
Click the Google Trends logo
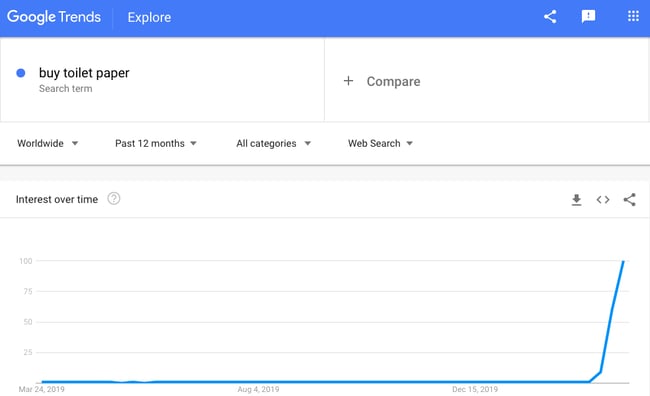click(x=54, y=17)
